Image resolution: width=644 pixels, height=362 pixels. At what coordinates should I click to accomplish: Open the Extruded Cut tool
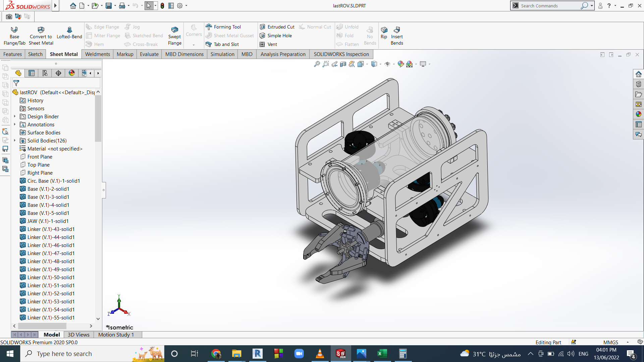click(x=277, y=27)
